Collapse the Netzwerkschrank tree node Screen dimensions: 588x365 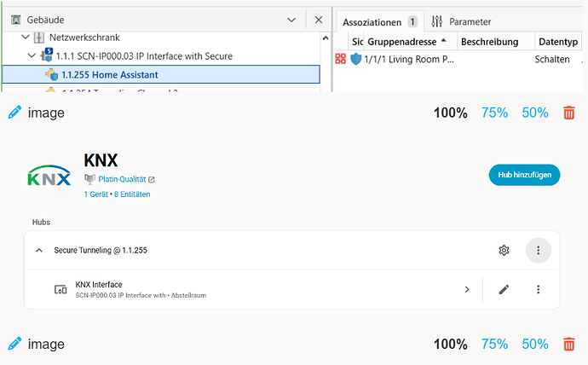(25, 38)
